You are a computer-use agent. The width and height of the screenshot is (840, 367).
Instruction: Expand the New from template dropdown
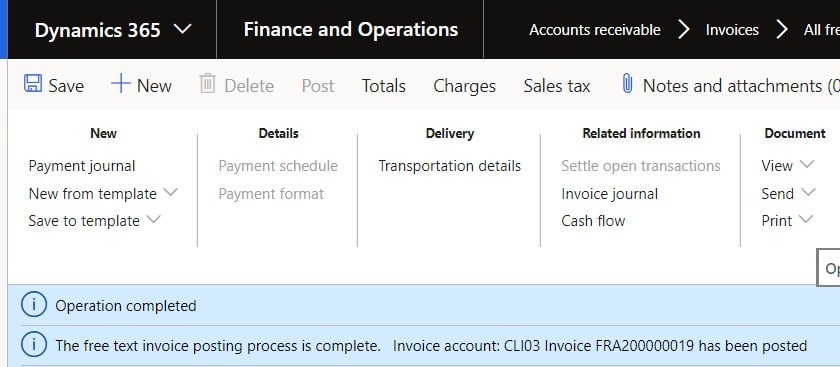coord(170,192)
